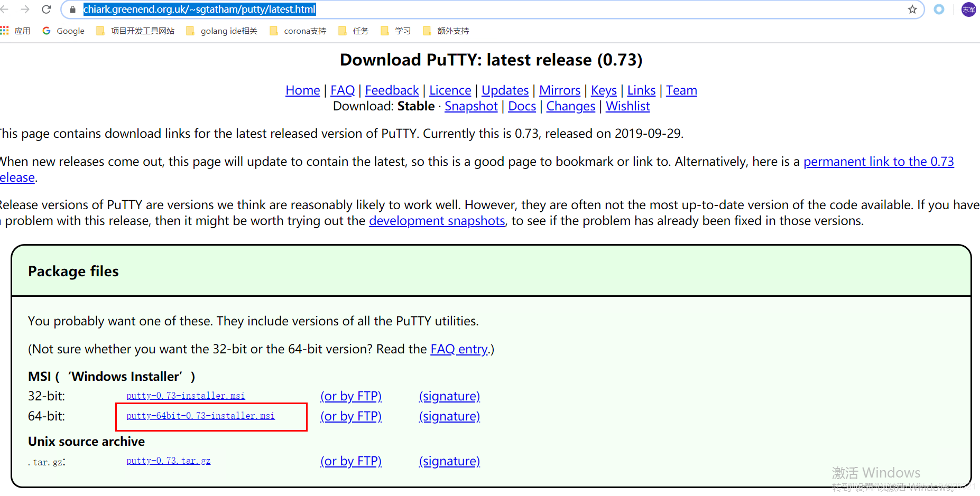Download putty-0.73-installer.msi (32-bit)
This screenshot has height=496, width=980.
(186, 396)
